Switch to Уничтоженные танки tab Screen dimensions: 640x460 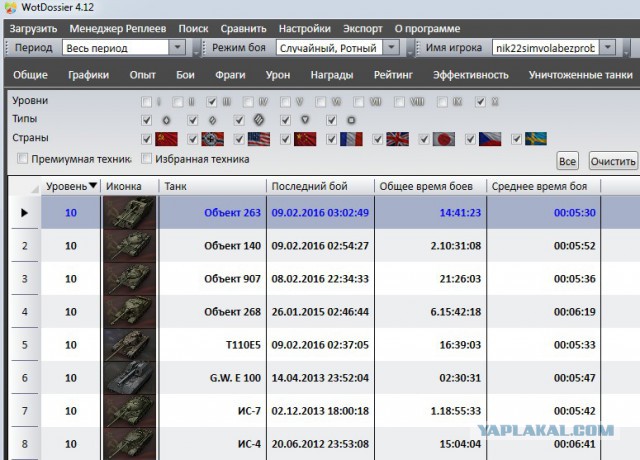coord(580,75)
